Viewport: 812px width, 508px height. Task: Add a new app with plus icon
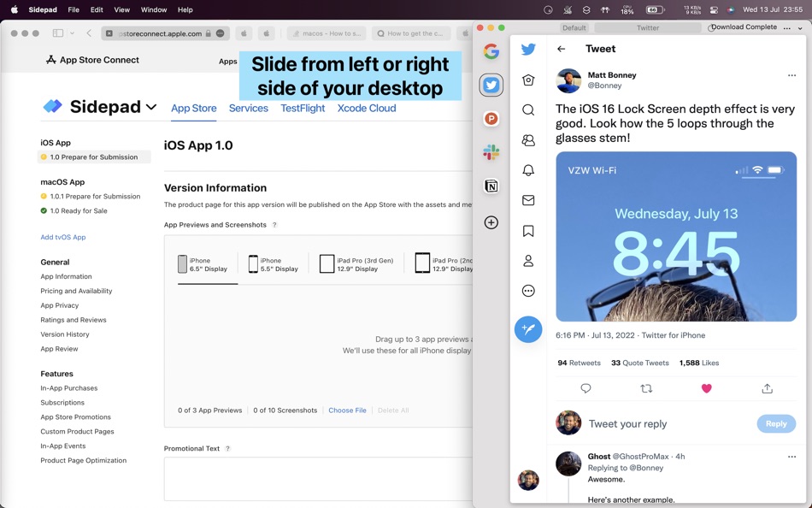click(x=491, y=222)
